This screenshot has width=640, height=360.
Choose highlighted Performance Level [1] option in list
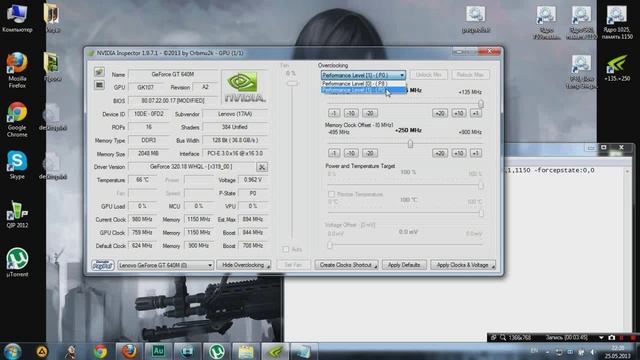coord(363,90)
